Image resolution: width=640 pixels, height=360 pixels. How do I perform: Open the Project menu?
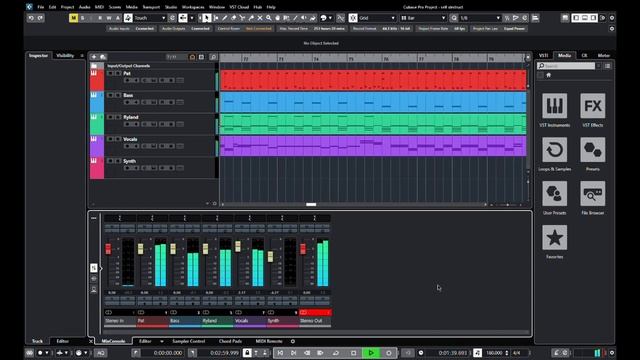67,7
